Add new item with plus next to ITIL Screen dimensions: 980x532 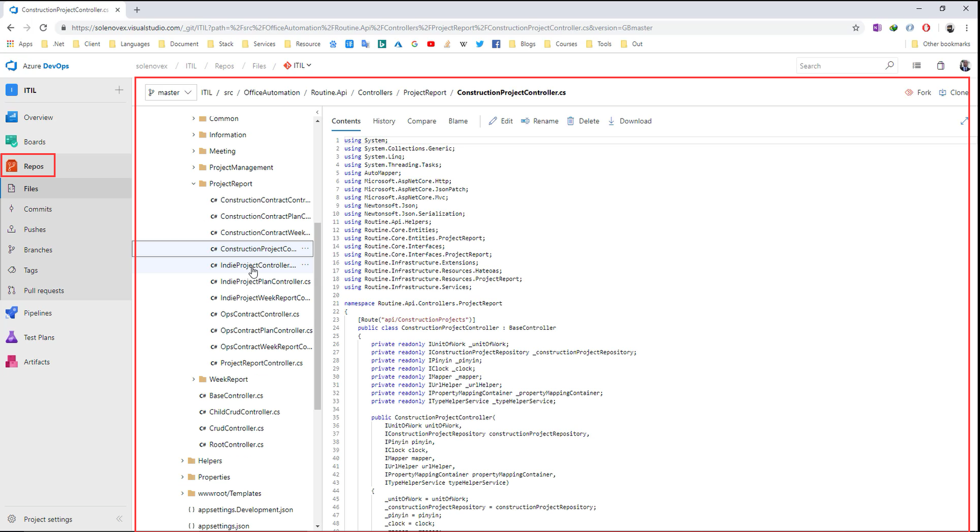(119, 90)
